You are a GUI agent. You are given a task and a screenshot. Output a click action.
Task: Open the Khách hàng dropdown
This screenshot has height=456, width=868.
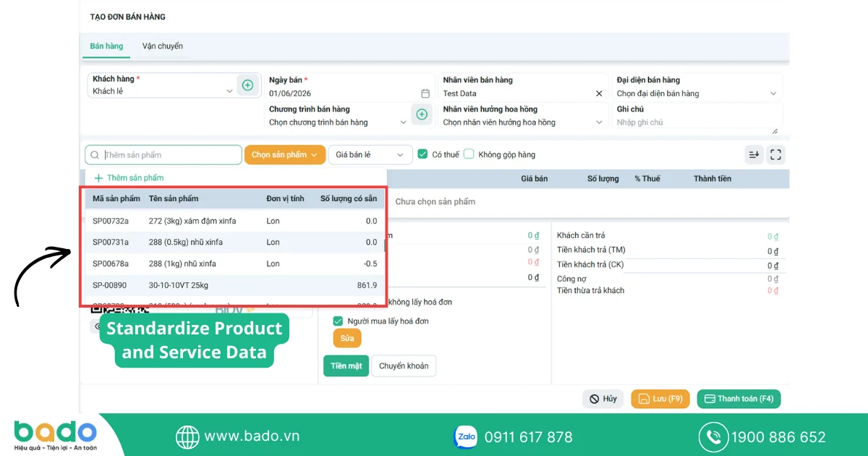tap(163, 85)
